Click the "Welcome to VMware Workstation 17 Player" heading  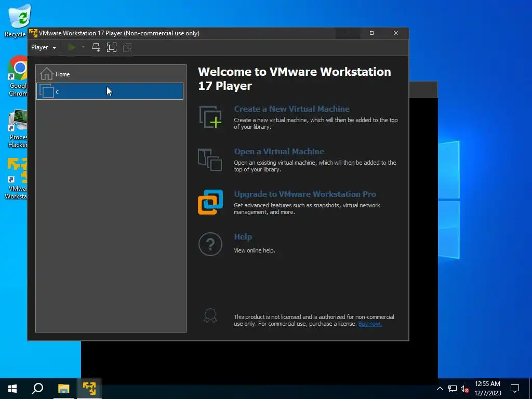(x=295, y=79)
